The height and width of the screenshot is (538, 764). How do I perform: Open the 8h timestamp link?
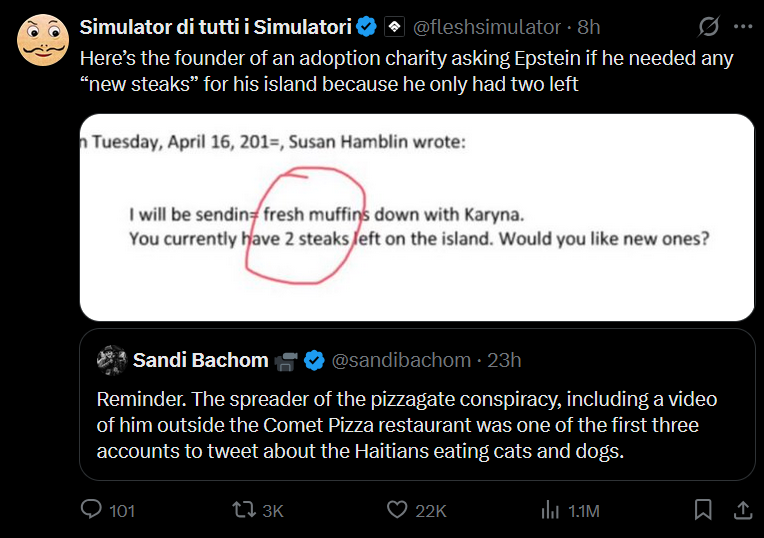pos(589,27)
